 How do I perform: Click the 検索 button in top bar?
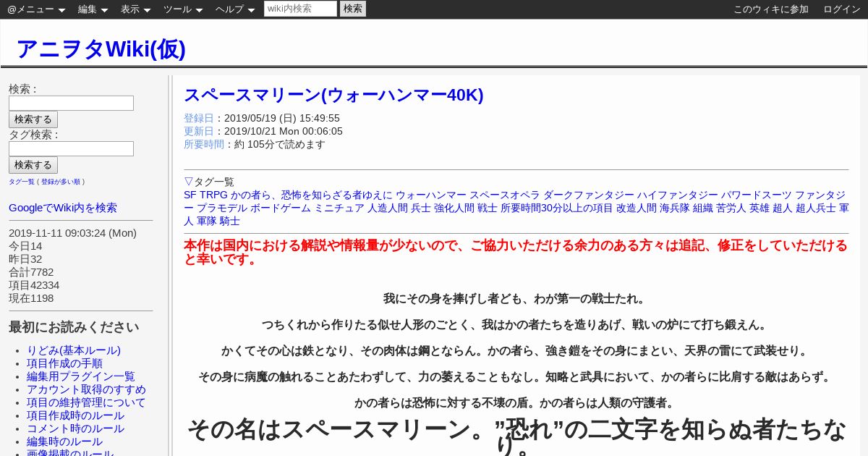point(353,9)
